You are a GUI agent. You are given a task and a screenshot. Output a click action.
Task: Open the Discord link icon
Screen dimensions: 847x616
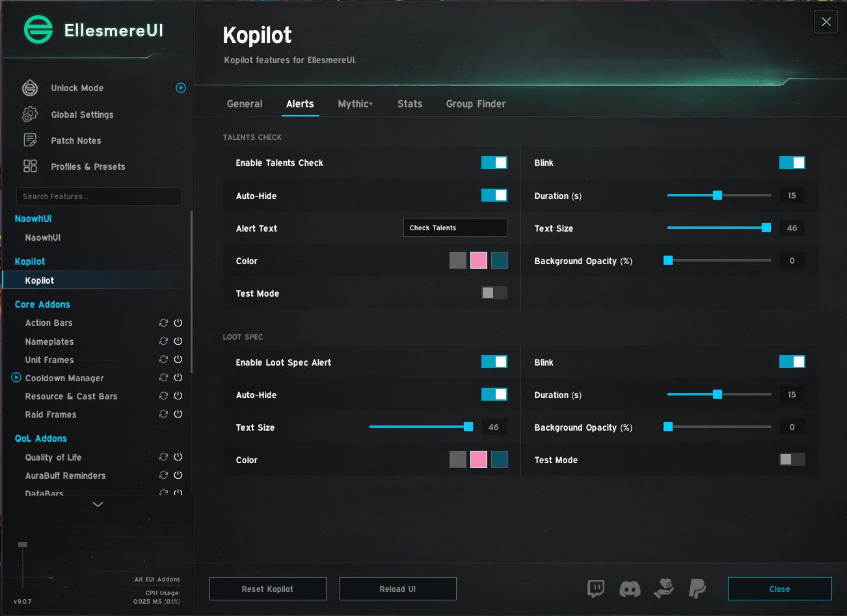pos(630,589)
